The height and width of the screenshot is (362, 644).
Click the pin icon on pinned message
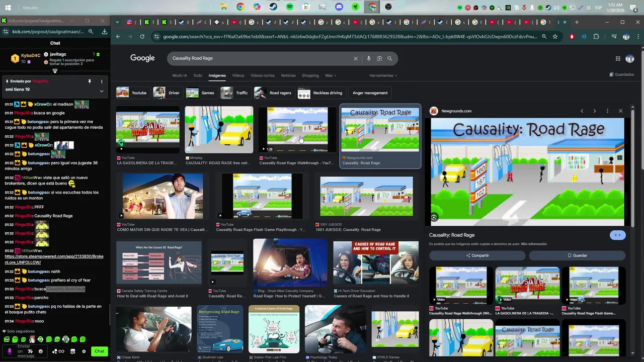[x=90, y=81]
